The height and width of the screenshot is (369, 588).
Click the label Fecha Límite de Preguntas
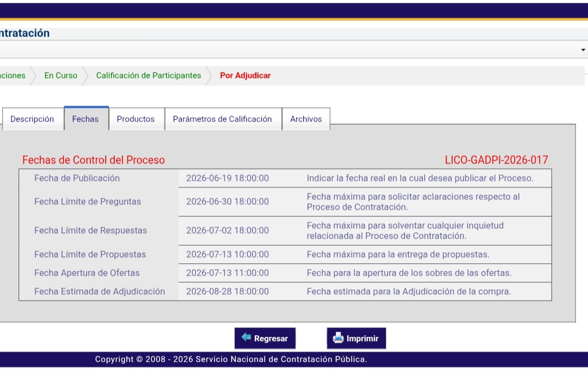[87, 202]
